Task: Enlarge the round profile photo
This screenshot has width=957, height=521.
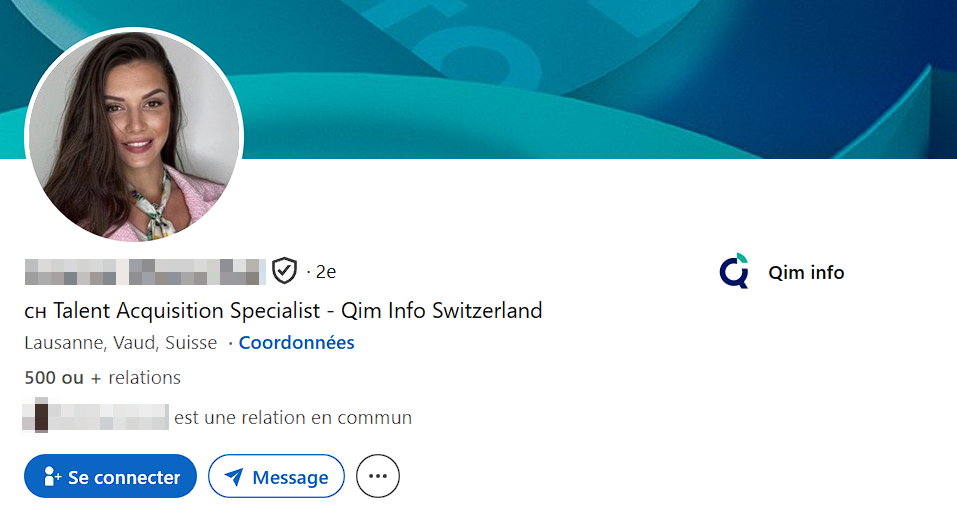Action: [134, 135]
